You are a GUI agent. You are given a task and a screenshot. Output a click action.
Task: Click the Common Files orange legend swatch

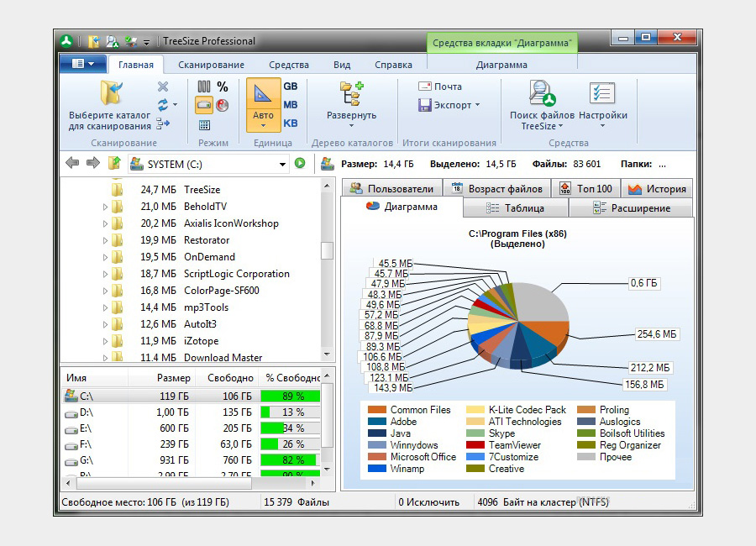click(x=376, y=410)
